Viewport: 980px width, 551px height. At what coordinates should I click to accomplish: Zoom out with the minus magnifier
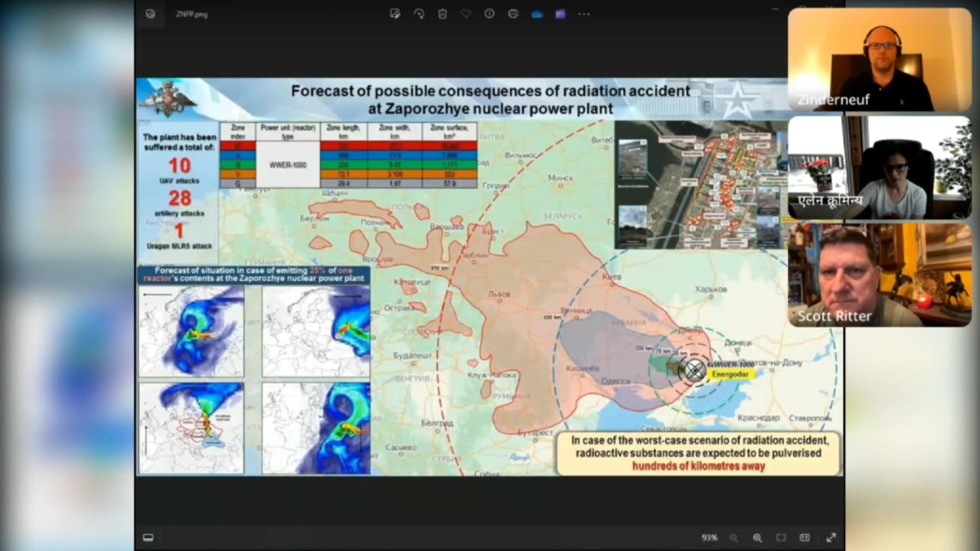point(733,538)
